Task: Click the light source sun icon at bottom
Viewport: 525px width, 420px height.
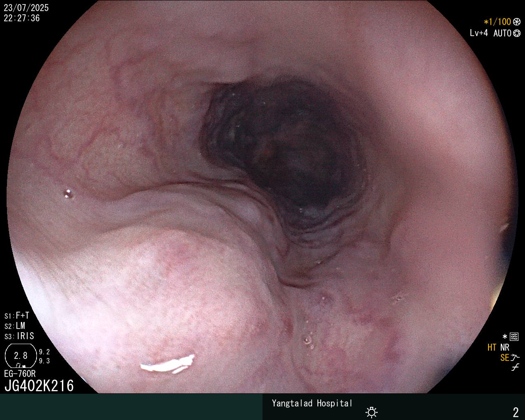Action: 372,412
